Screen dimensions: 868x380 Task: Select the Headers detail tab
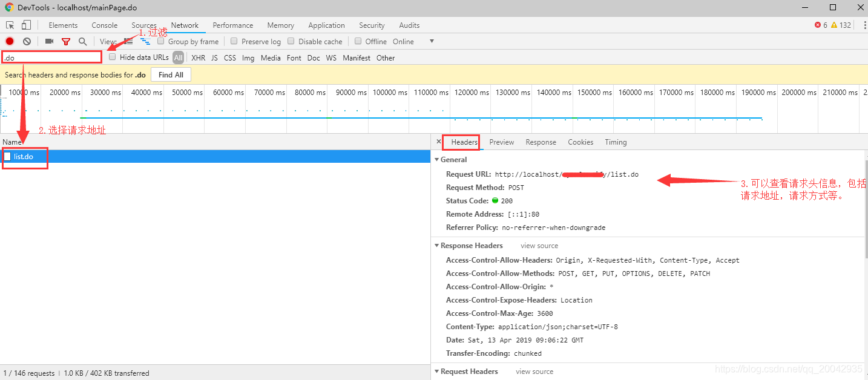point(464,142)
